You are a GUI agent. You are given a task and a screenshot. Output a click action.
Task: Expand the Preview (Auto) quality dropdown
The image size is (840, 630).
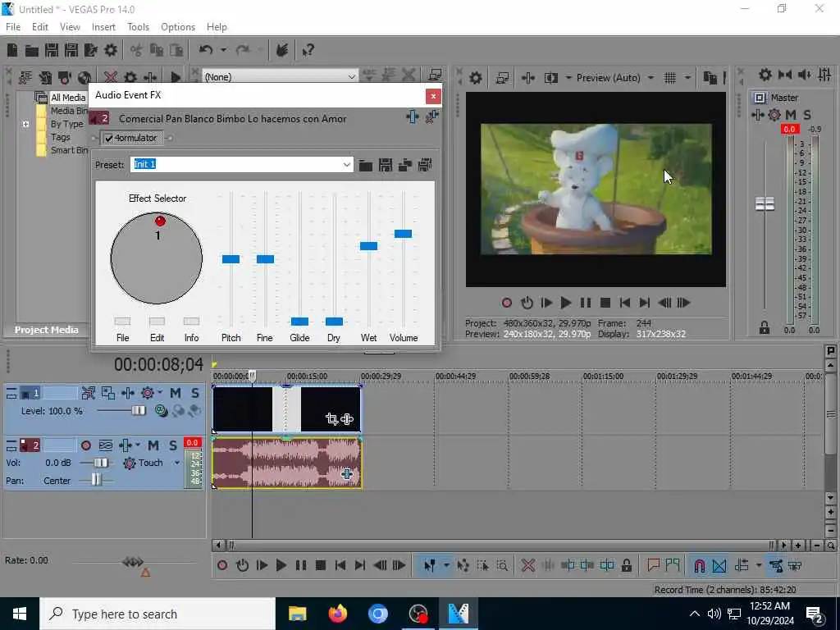coord(651,78)
